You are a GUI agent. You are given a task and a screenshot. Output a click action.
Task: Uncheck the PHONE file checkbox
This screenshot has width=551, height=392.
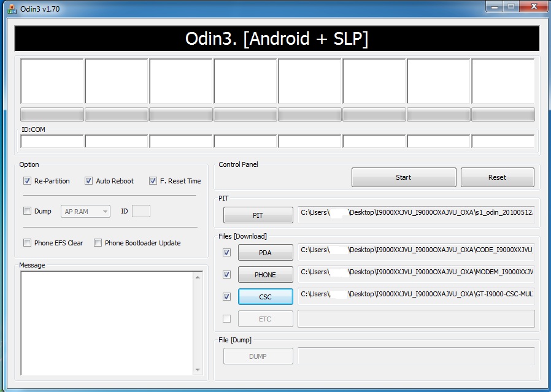coord(226,275)
